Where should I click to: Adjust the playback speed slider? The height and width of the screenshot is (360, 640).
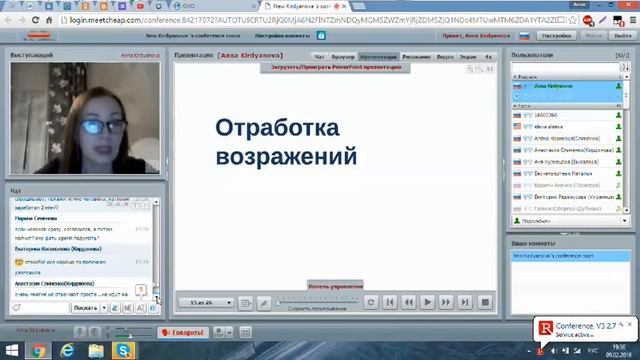coord(317,302)
